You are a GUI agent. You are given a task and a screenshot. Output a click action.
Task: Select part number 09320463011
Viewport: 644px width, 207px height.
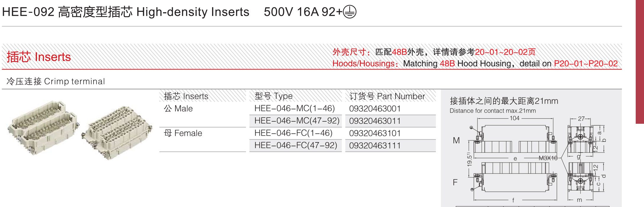coord(375,121)
